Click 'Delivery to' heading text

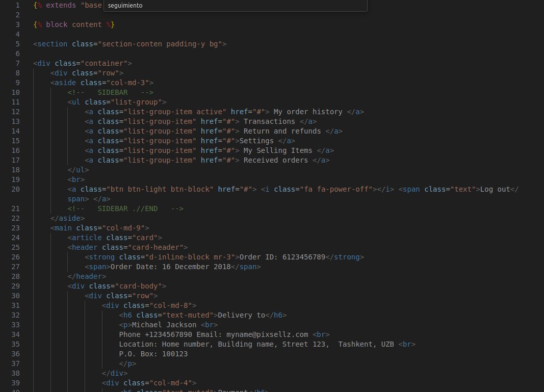(x=242, y=316)
